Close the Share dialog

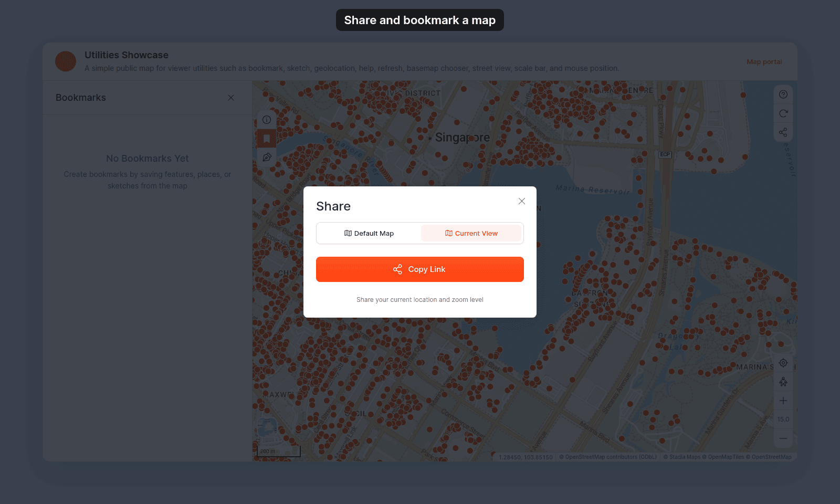pyautogui.click(x=522, y=201)
